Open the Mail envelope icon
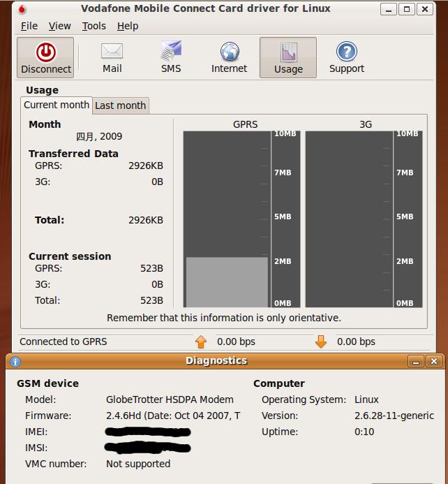This screenshot has height=484, width=448. coord(112,51)
